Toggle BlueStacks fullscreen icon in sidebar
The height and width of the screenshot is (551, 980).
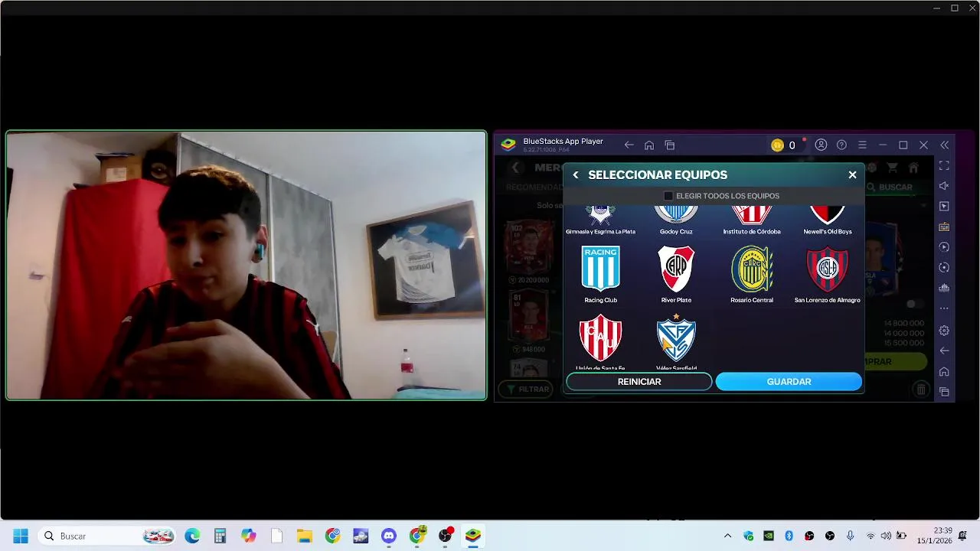[x=944, y=165]
